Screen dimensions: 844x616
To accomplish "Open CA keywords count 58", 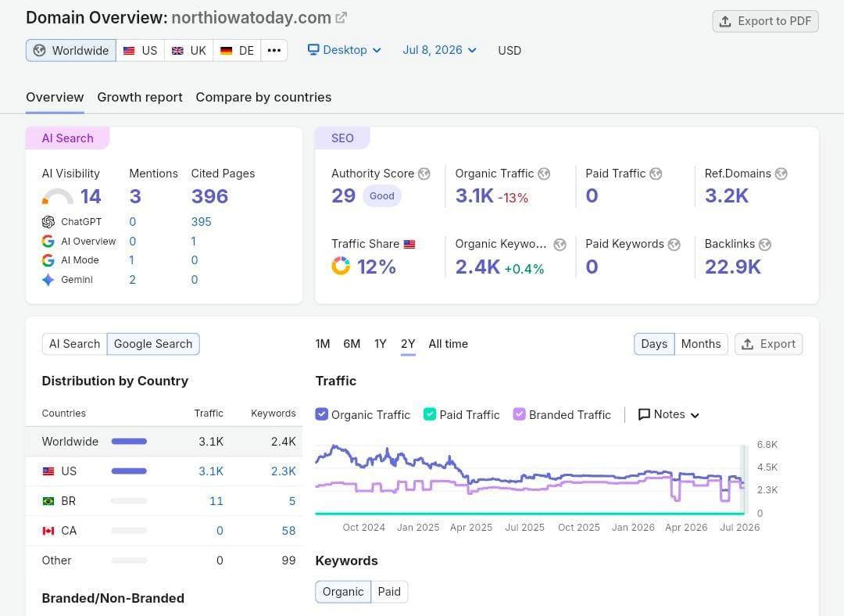I will point(288,531).
